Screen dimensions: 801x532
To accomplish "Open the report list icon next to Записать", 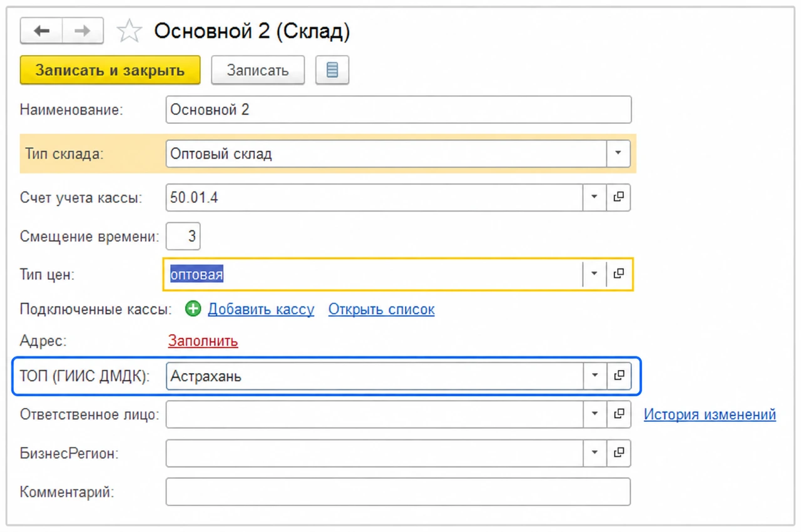I will coord(332,70).
